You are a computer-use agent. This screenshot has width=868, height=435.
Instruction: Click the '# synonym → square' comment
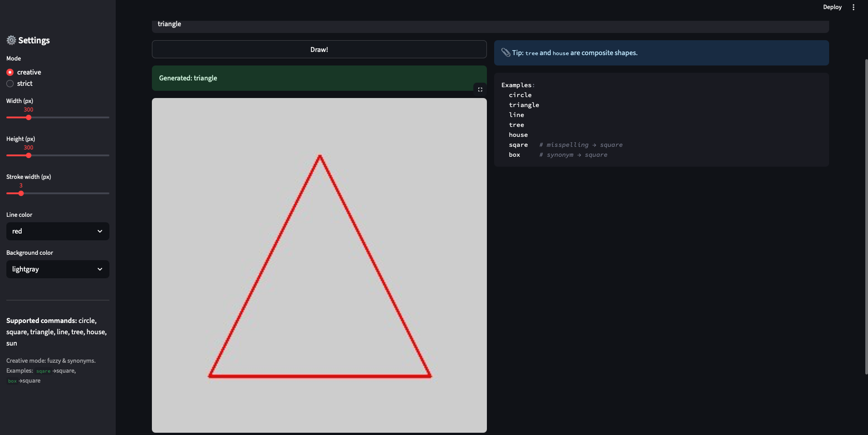[x=573, y=154]
